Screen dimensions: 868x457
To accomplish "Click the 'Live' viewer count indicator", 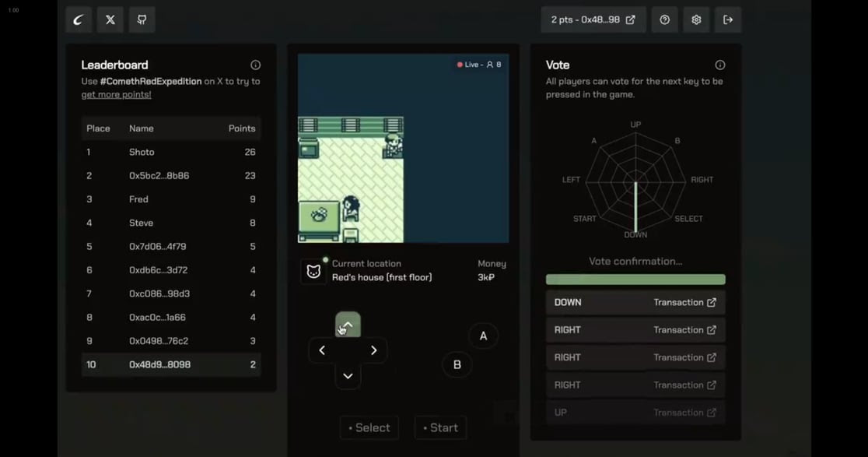I will (479, 65).
